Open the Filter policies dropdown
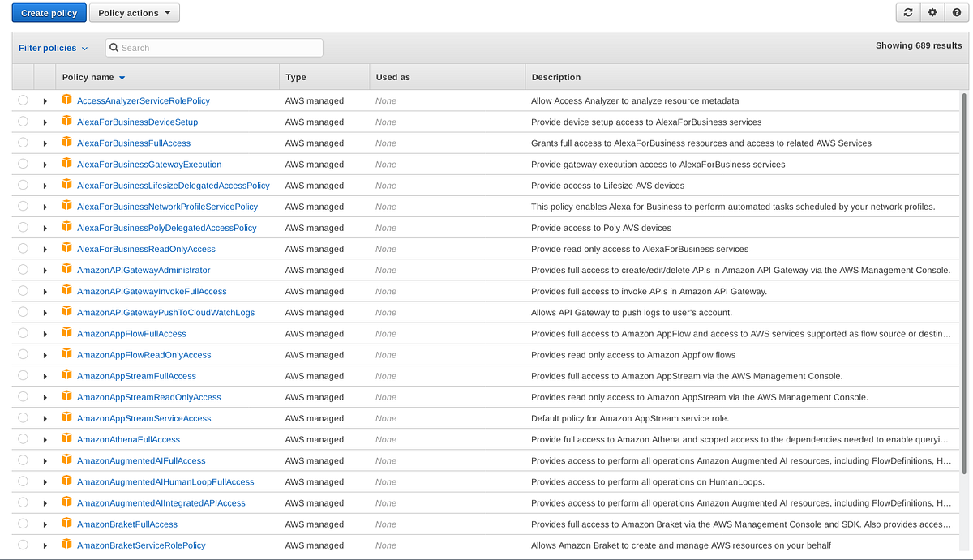Screen dimensions: 973x560 (x=52, y=47)
